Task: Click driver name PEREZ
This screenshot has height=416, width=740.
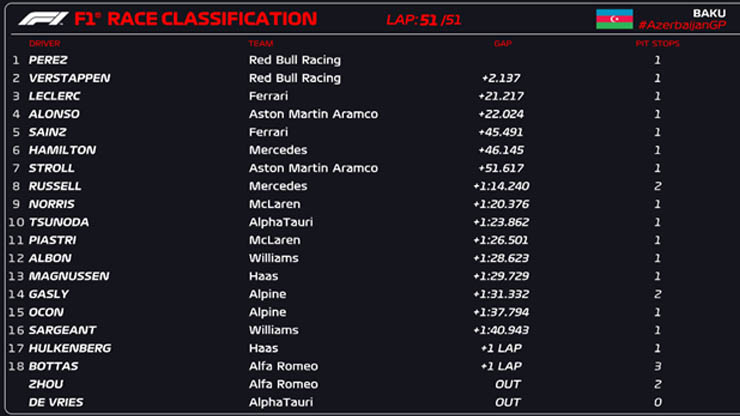Action: [x=48, y=60]
